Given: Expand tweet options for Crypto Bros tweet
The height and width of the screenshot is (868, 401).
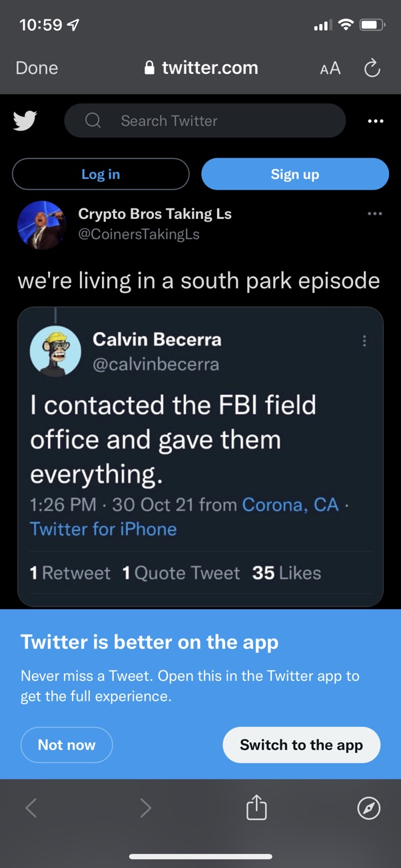Looking at the screenshot, I should pyautogui.click(x=375, y=214).
